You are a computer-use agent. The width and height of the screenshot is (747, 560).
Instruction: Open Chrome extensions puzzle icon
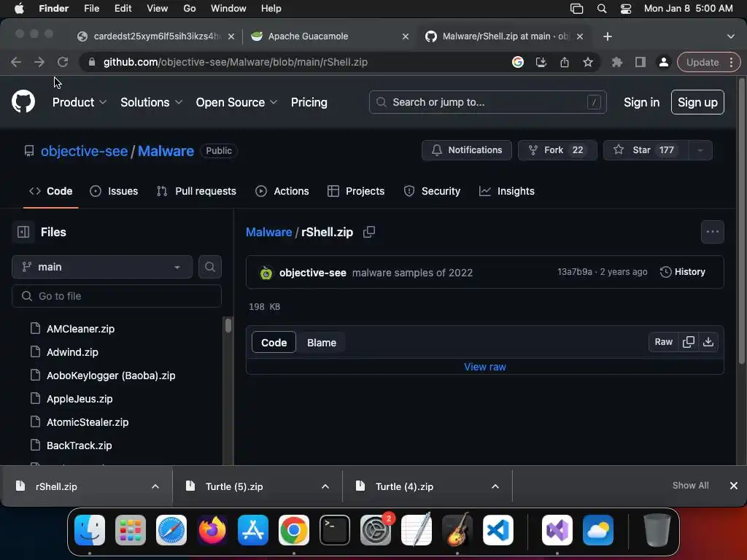click(617, 62)
